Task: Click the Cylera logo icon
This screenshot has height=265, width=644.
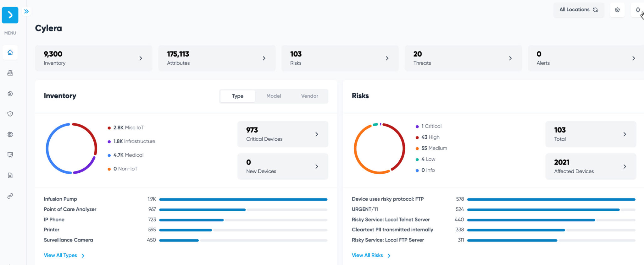Action: (10, 15)
